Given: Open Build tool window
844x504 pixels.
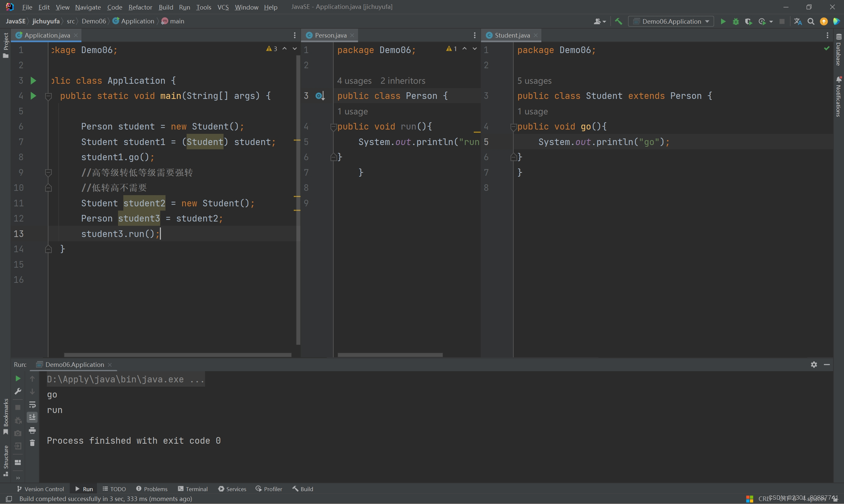Looking at the screenshot, I should [x=303, y=489].
